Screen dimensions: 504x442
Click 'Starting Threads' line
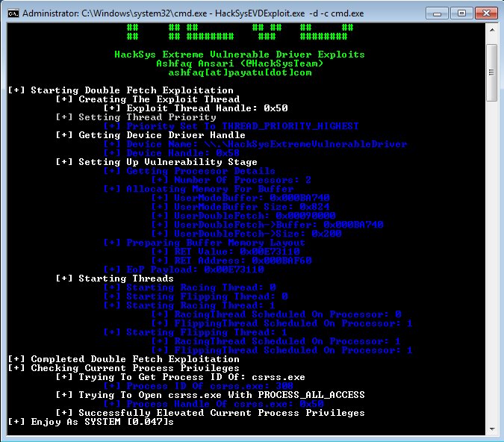click(114, 278)
